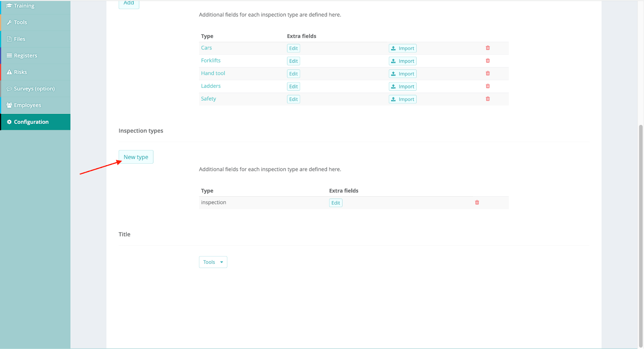Click the Registers list icon in sidebar
Screen dimensions: 644x349
coord(9,55)
